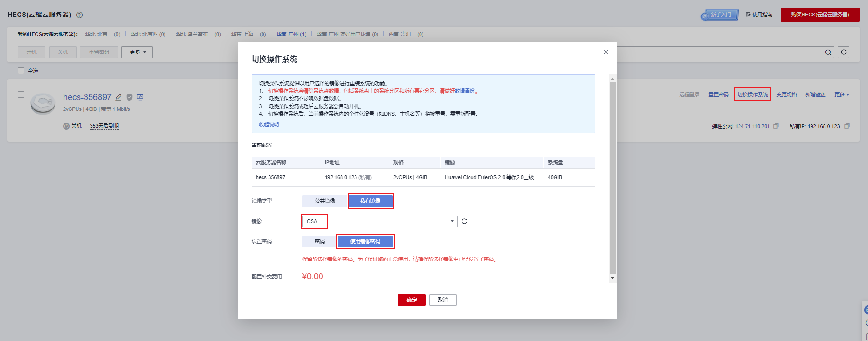
Task: Choose the password option
Action: (320, 241)
